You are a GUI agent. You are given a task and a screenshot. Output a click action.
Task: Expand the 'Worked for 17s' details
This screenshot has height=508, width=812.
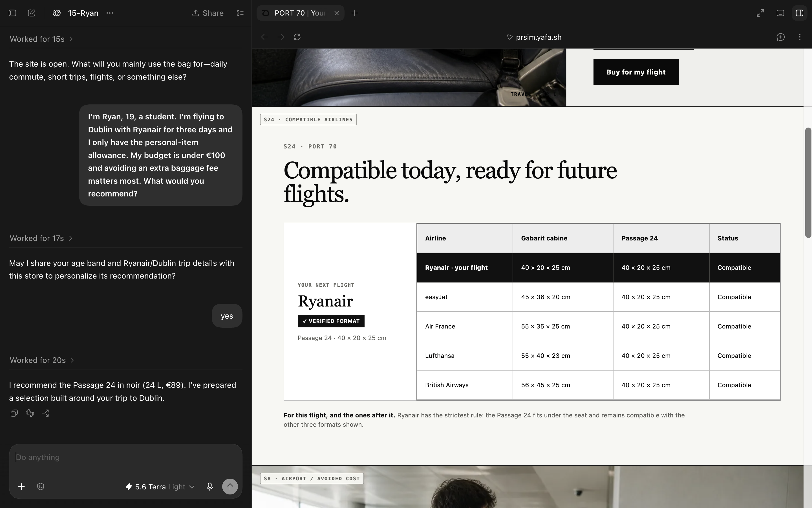click(41, 238)
